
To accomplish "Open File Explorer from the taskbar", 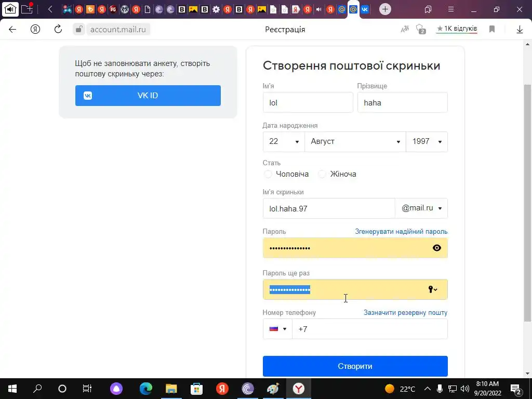I will coord(171,389).
